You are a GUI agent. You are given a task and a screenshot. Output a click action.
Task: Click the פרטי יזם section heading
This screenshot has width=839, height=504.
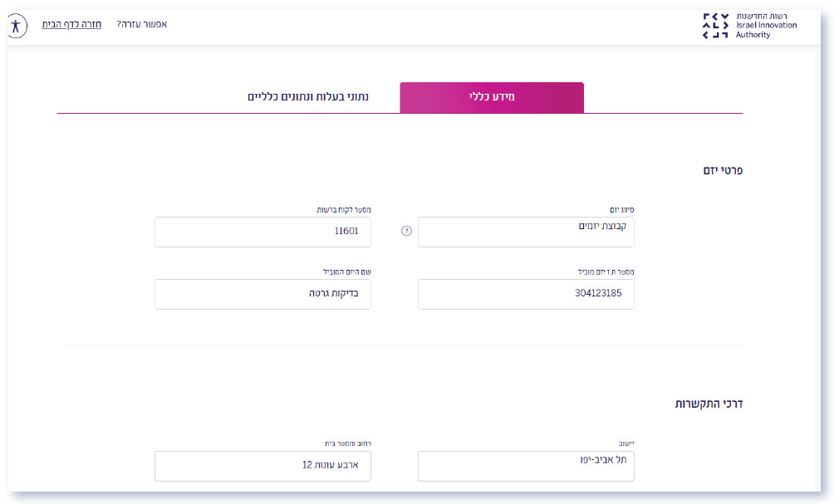tap(721, 170)
